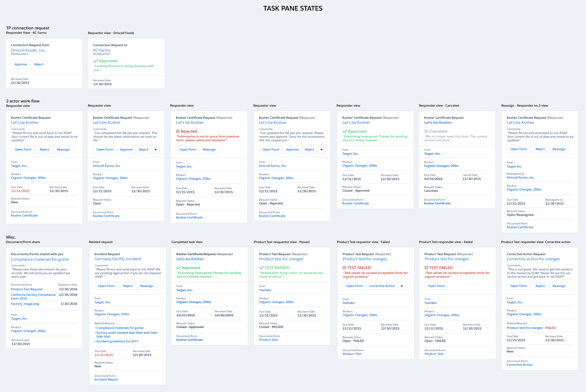Screen dimensions: 586x392
Task: Approve the Driscoll Foods connection request
Action: pyautogui.click(x=21, y=64)
